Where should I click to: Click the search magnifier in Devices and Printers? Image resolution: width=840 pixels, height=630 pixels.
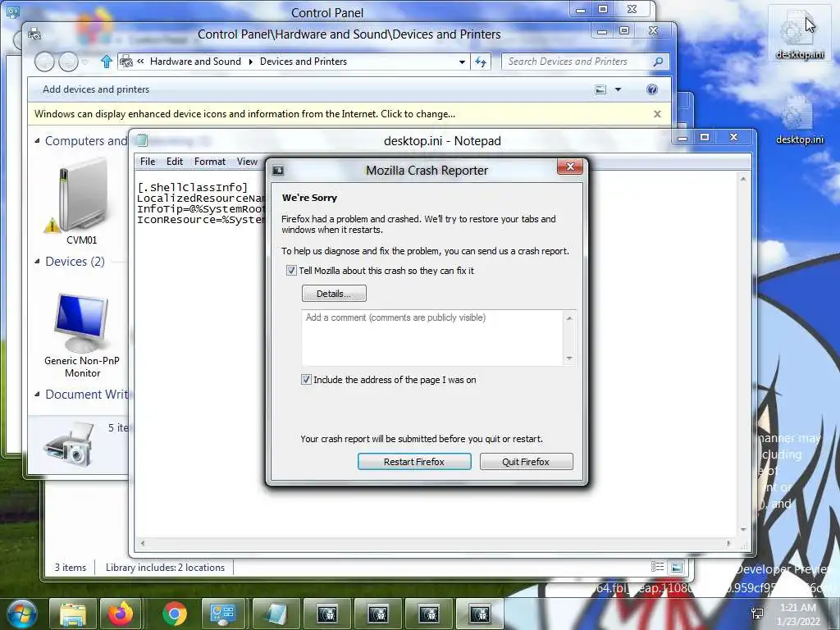pos(658,62)
